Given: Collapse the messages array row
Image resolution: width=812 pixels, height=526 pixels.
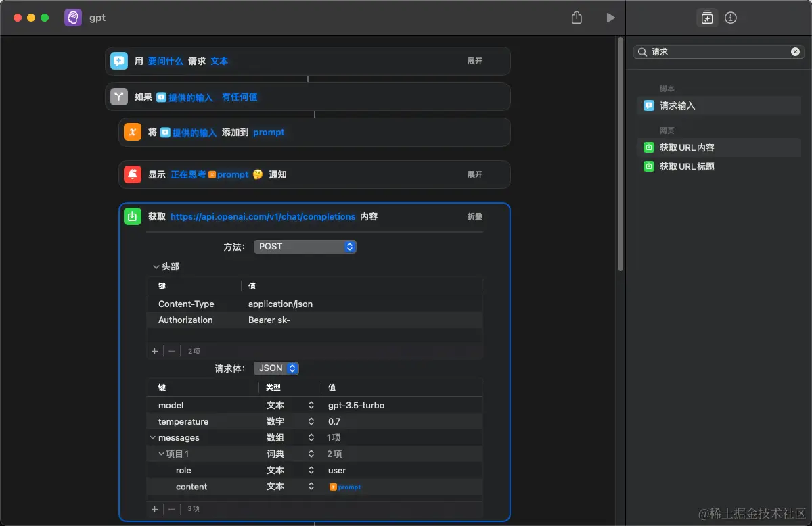Looking at the screenshot, I should 153,438.
